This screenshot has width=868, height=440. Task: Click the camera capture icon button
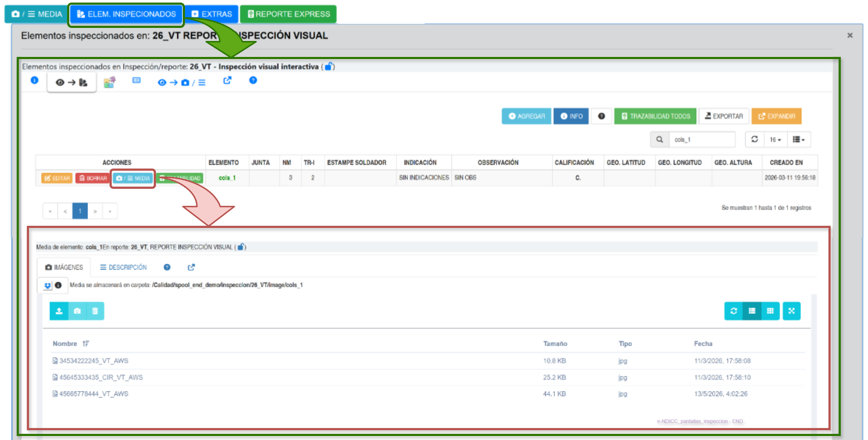pyautogui.click(x=77, y=311)
